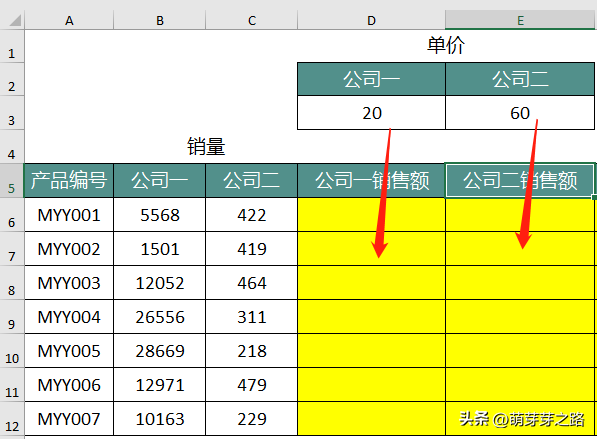
Task: Select the unit price cell 20
Action: (371, 113)
